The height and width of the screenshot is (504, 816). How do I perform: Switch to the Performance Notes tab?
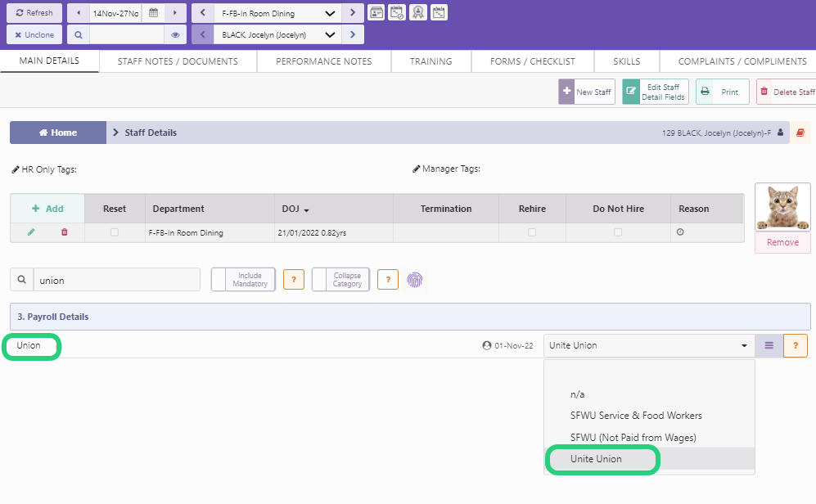coord(323,61)
